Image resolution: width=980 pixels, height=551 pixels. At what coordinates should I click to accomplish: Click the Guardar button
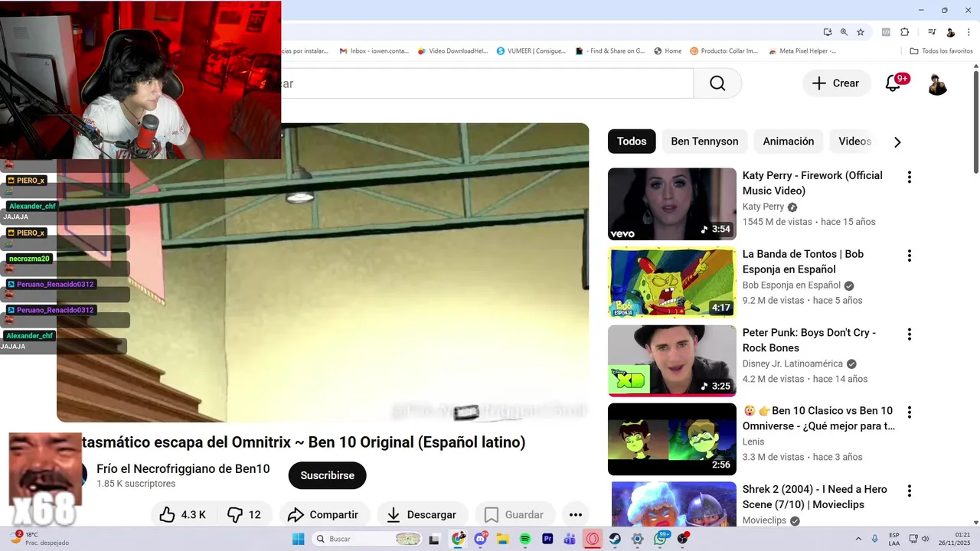coord(514,515)
